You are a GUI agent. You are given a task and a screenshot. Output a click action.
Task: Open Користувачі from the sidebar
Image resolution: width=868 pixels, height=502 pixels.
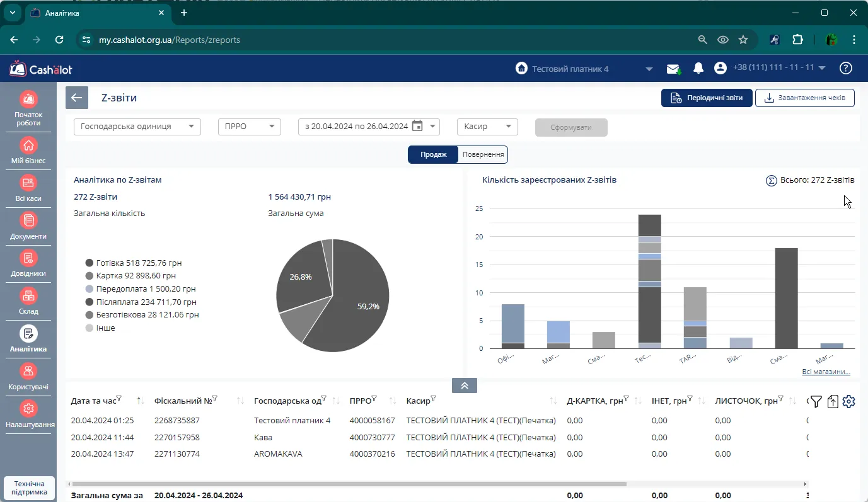pos(28,376)
